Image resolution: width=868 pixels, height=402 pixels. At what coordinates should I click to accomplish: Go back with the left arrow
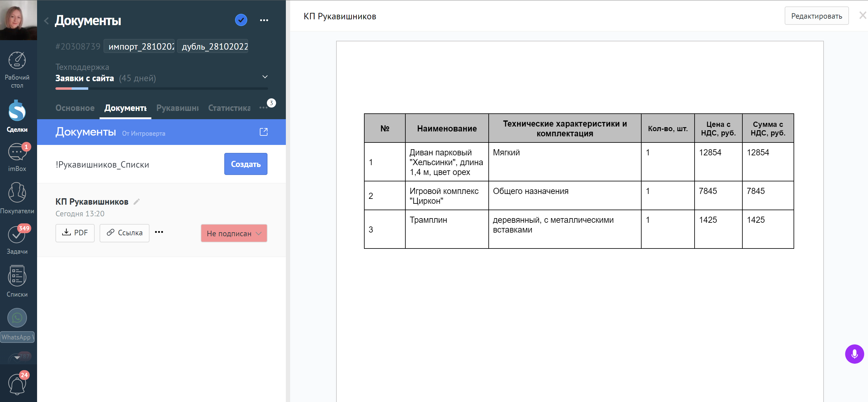[x=47, y=21]
